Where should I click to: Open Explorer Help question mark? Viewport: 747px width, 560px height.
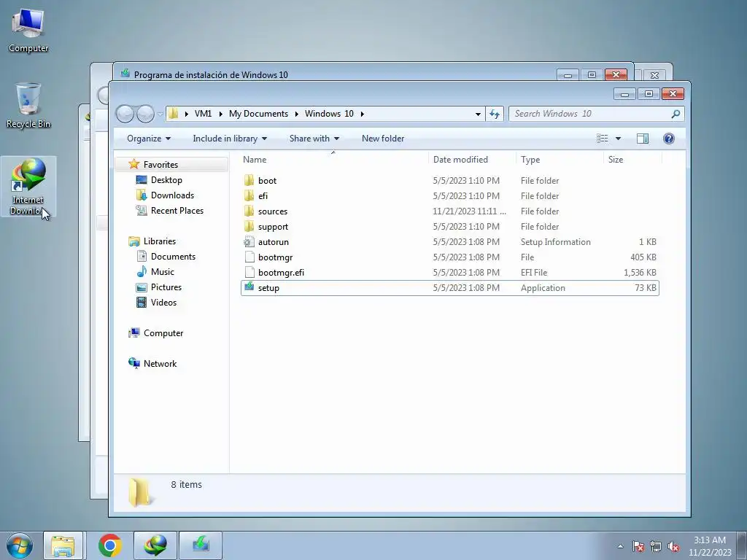click(669, 139)
